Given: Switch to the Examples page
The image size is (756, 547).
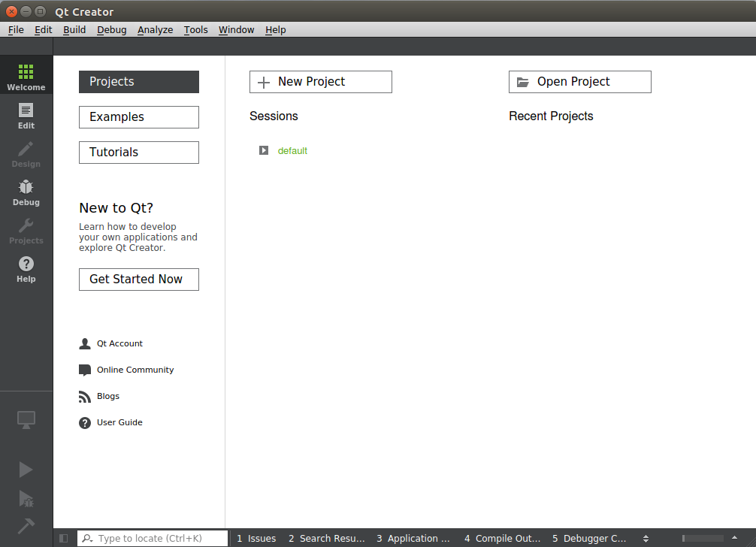Looking at the screenshot, I should point(139,117).
